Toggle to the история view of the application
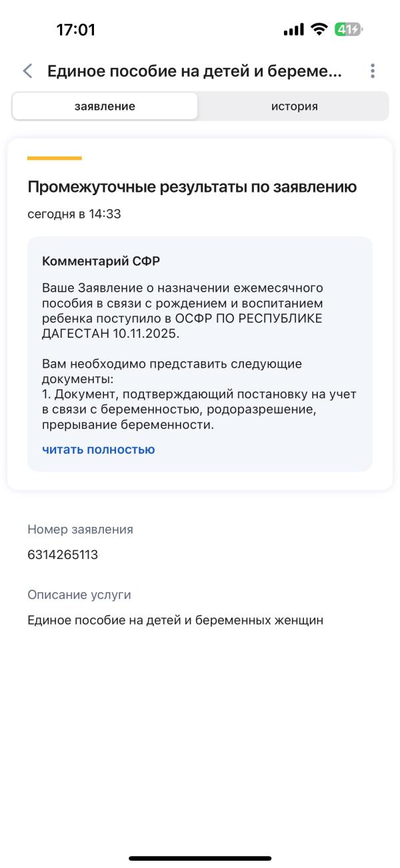400x868 pixels. click(x=293, y=106)
